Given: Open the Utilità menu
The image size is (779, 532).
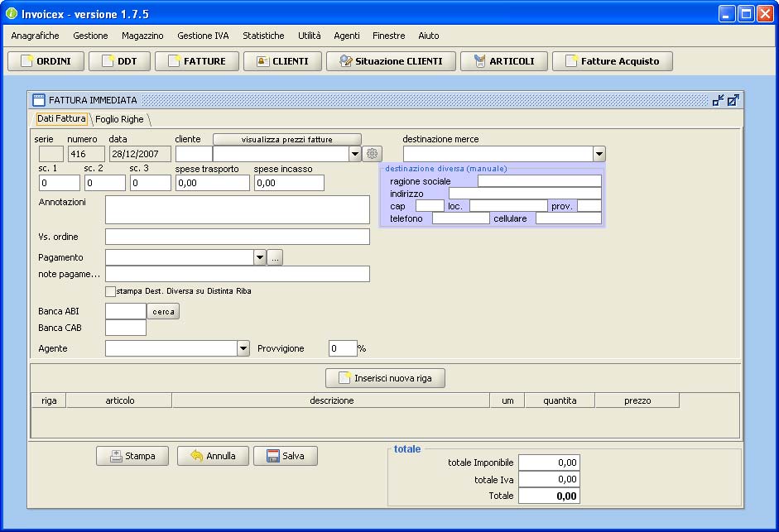Looking at the screenshot, I should 310,36.
